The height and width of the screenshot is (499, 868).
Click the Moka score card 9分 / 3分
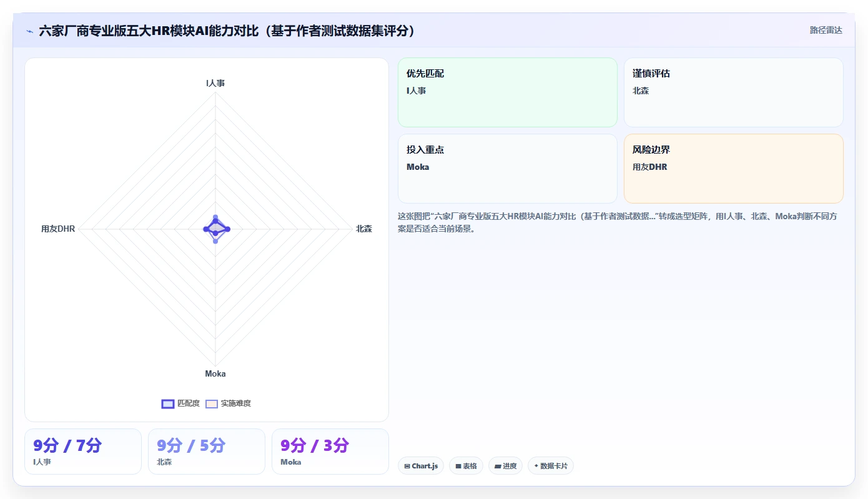tap(330, 452)
